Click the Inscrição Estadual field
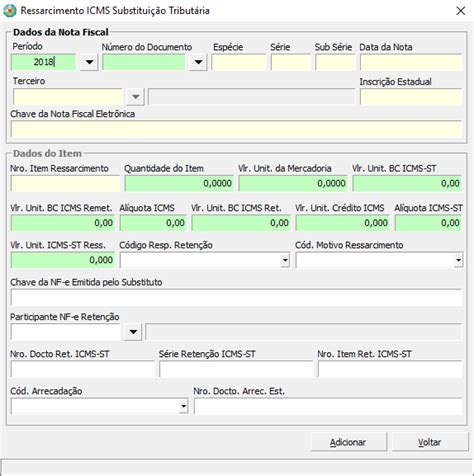Screen dimensions: 474x476 click(411, 97)
